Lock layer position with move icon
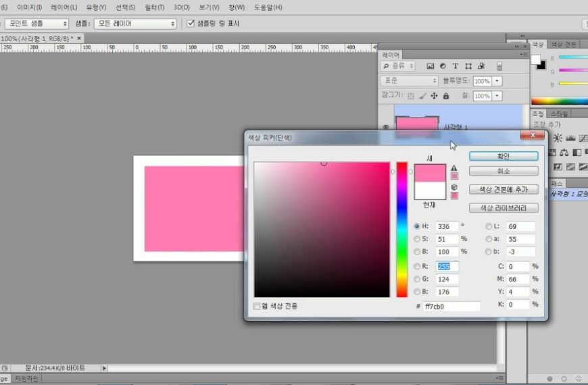Image resolution: width=588 pixels, height=385 pixels. point(434,96)
